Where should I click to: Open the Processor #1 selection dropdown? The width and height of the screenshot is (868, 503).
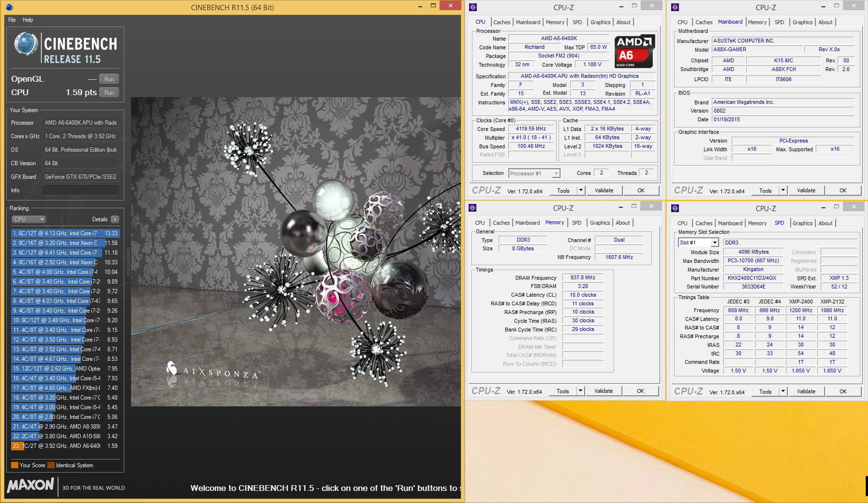[534, 173]
